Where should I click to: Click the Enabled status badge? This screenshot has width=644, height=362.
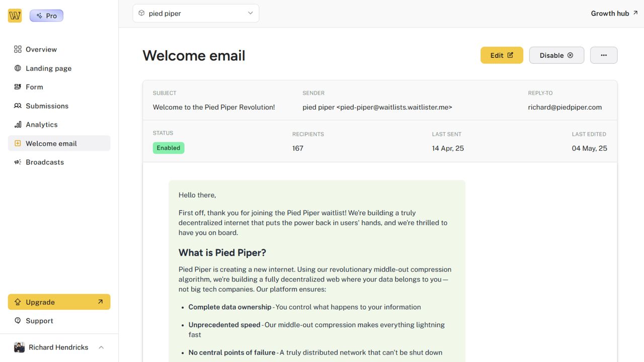pos(168,147)
